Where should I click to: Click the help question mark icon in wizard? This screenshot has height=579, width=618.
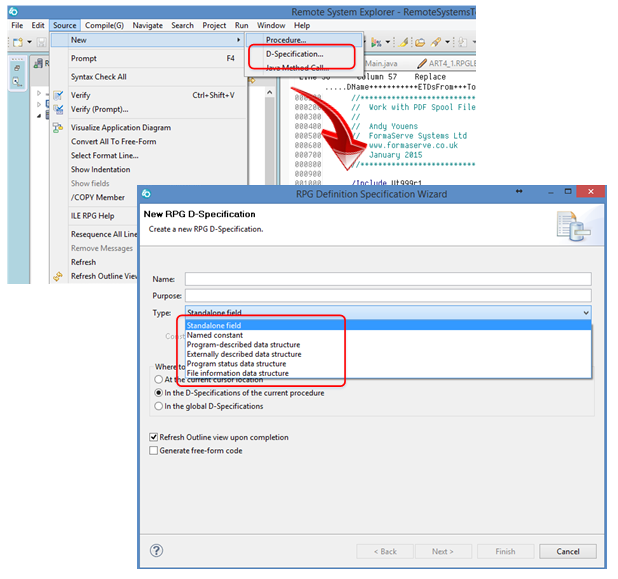pos(157,550)
